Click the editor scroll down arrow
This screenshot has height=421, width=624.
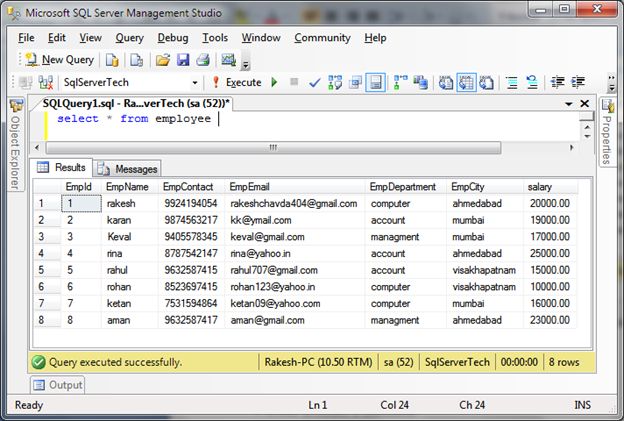pyautogui.click(x=587, y=136)
